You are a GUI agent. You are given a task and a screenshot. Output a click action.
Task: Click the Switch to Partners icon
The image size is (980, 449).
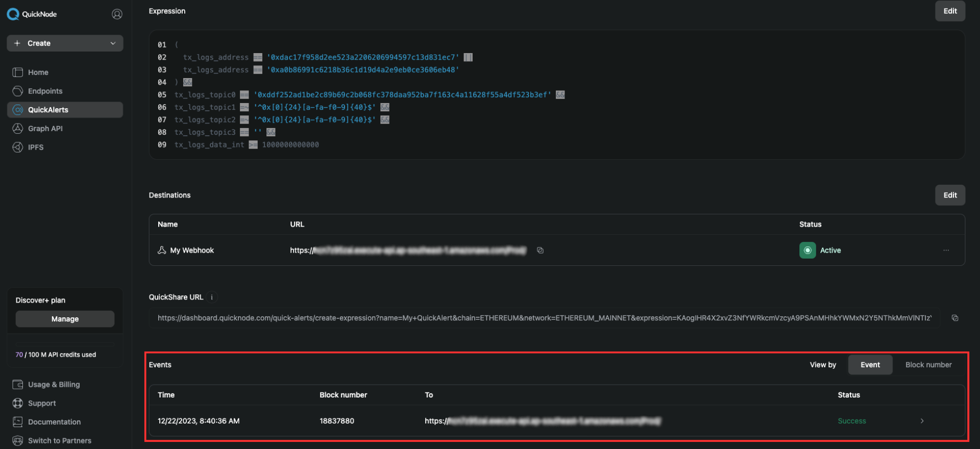point(18,441)
